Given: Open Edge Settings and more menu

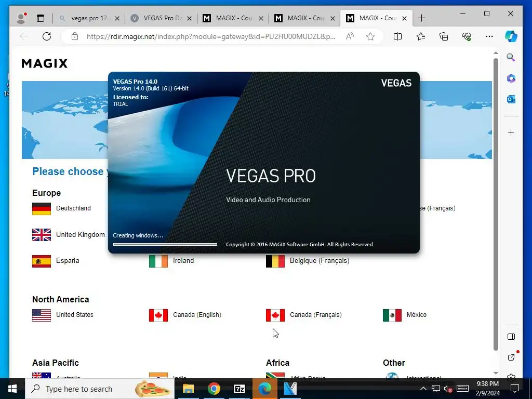Looking at the screenshot, I should [x=489, y=36].
